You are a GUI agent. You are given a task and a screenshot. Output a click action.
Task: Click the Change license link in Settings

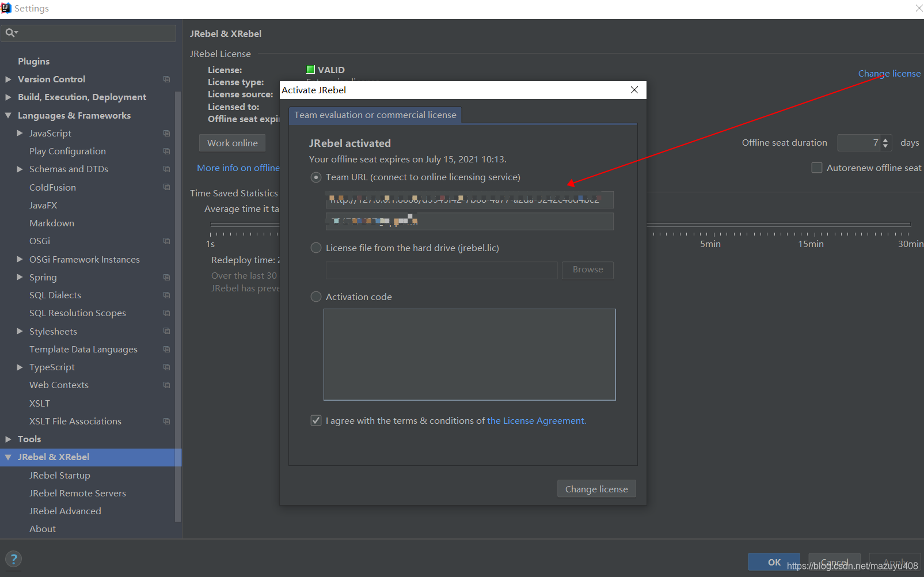click(889, 73)
